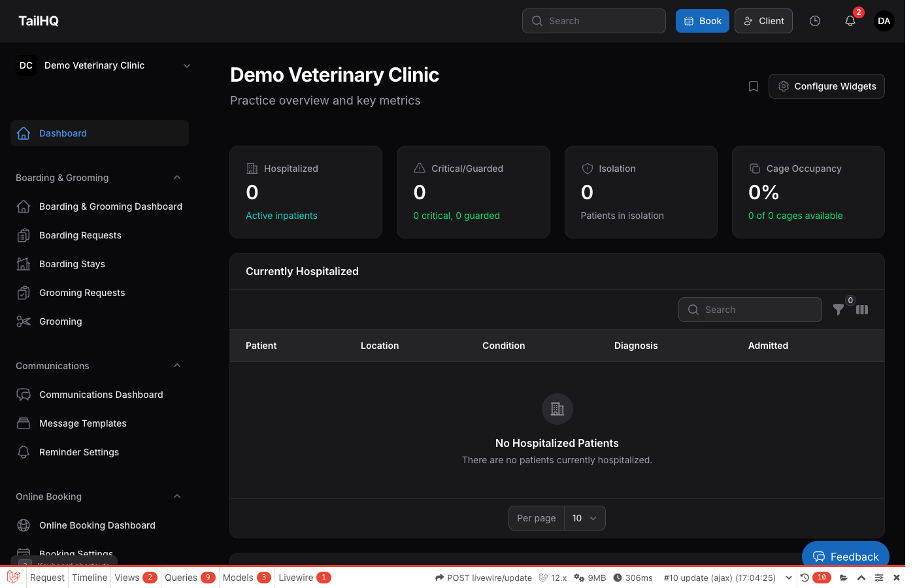
Task: Click the Grooming scissors icon in the sidebar
Action: tap(24, 321)
